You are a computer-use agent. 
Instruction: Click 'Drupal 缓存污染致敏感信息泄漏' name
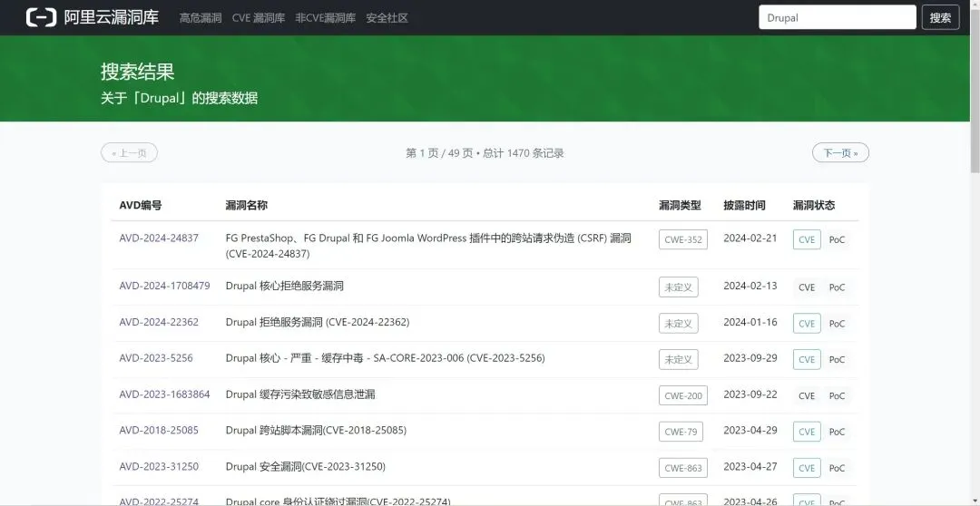tap(300, 394)
